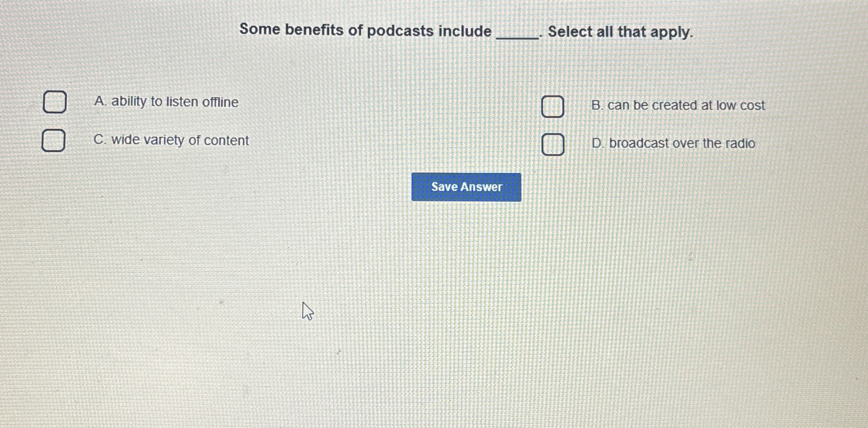Tick the option C checkbox
868x428 pixels.
54,140
